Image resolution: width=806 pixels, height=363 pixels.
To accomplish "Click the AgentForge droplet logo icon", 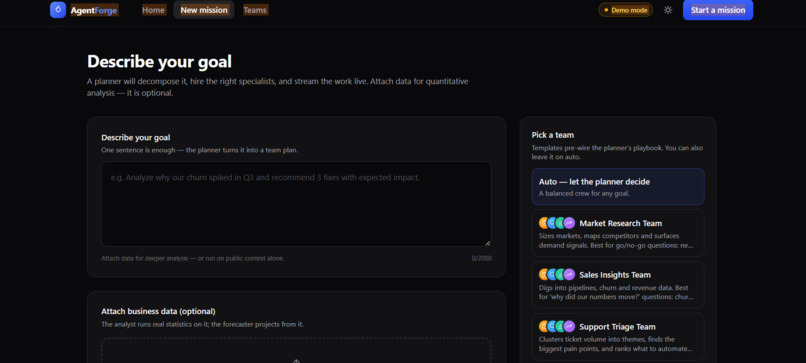I will tap(58, 10).
